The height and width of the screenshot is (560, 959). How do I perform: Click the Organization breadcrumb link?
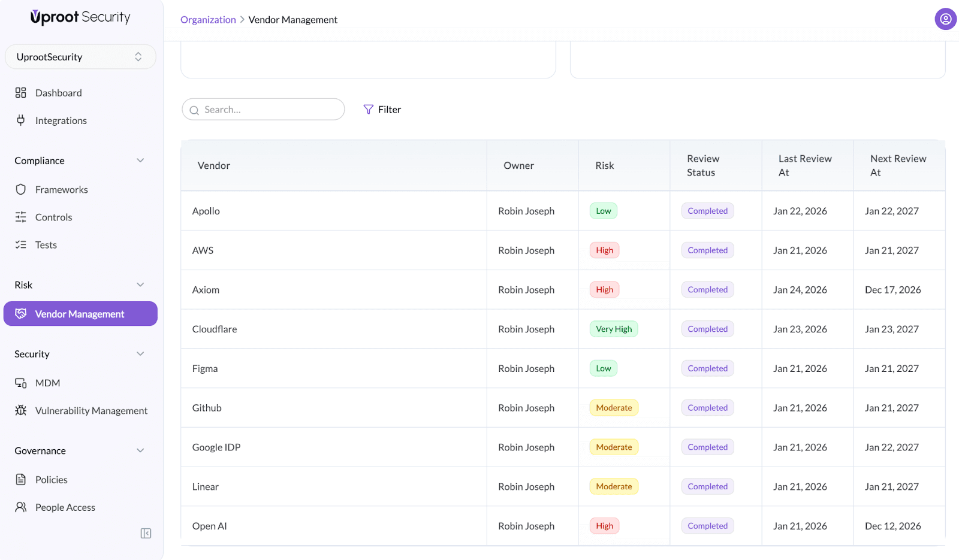[x=208, y=20]
